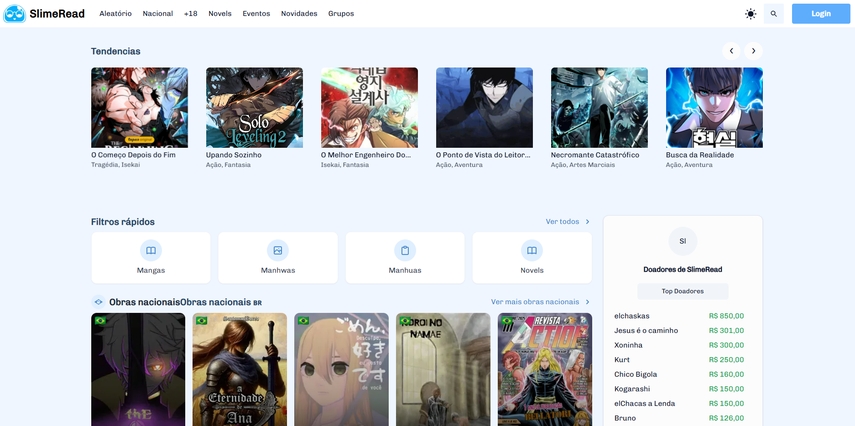Open the Grupos menu item

341,14
